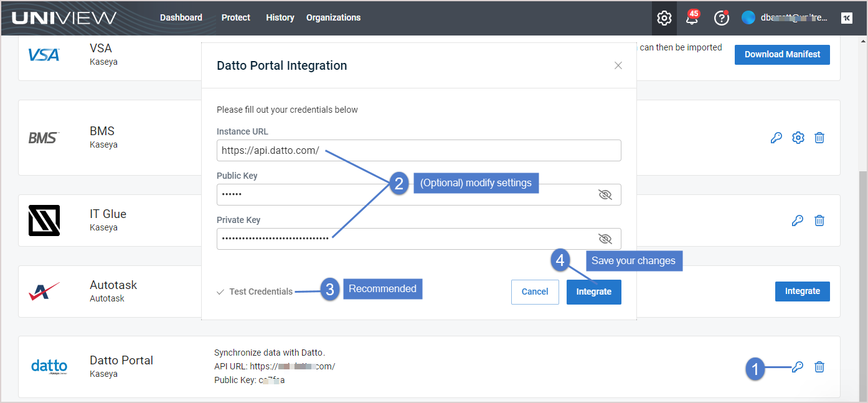
Task: Click the Kaseya K icon in the top-right corner
Action: [846, 18]
